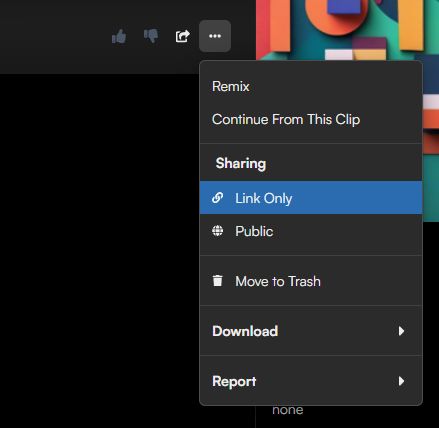
Task: Click the thumbs up like icon
Action: [119, 36]
